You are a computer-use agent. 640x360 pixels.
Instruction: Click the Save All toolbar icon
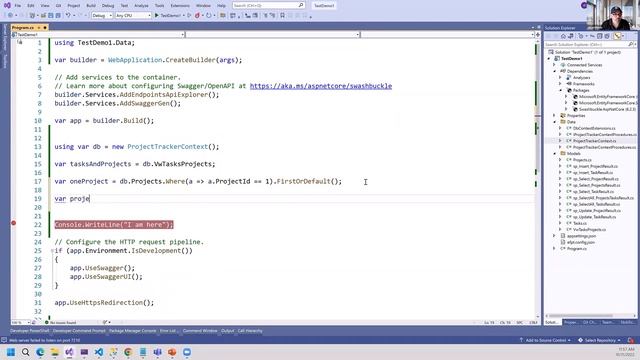point(58,15)
